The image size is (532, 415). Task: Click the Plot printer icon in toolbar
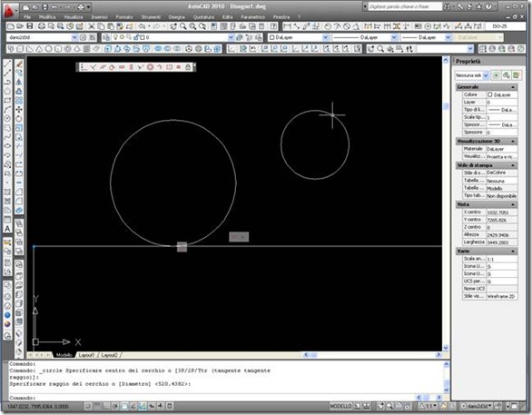point(42,26)
